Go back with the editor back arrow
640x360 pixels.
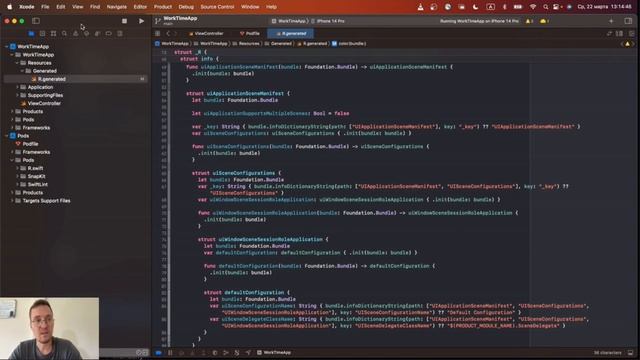168,33
